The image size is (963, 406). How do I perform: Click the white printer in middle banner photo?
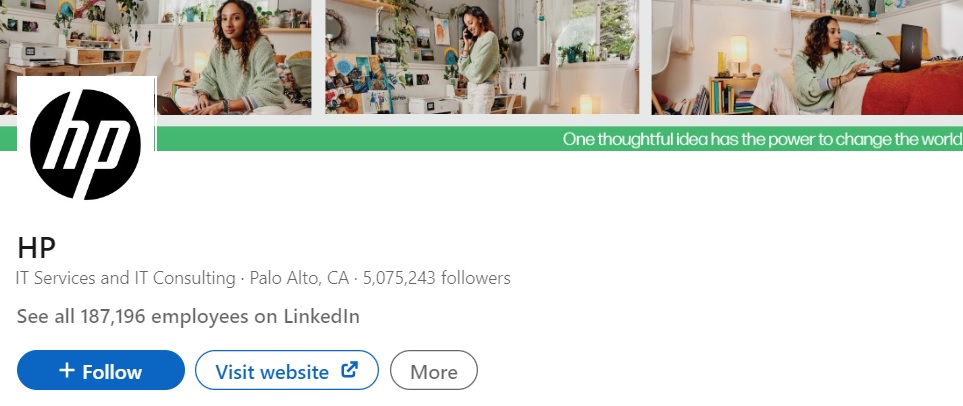[x=434, y=106]
